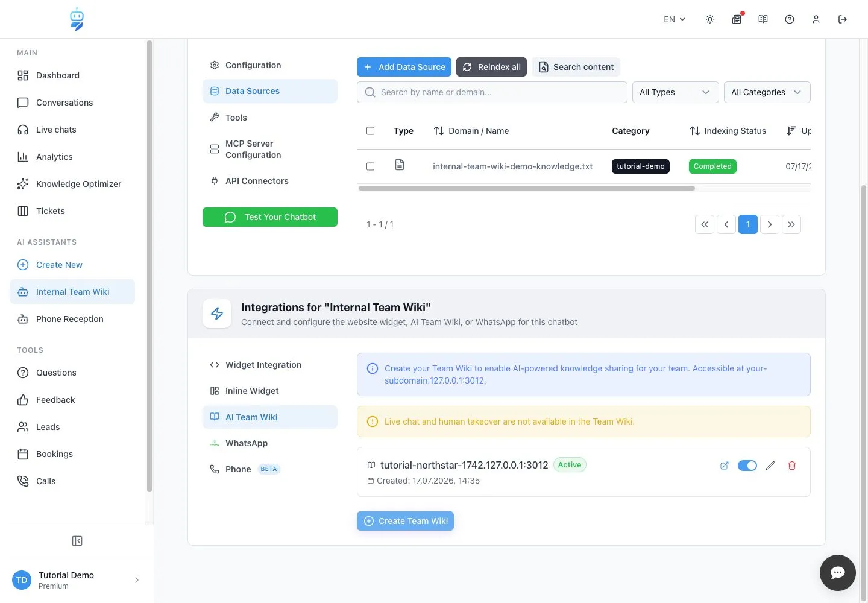Sort by Domain / Name column
This screenshot has height=603, width=868.
(x=471, y=131)
